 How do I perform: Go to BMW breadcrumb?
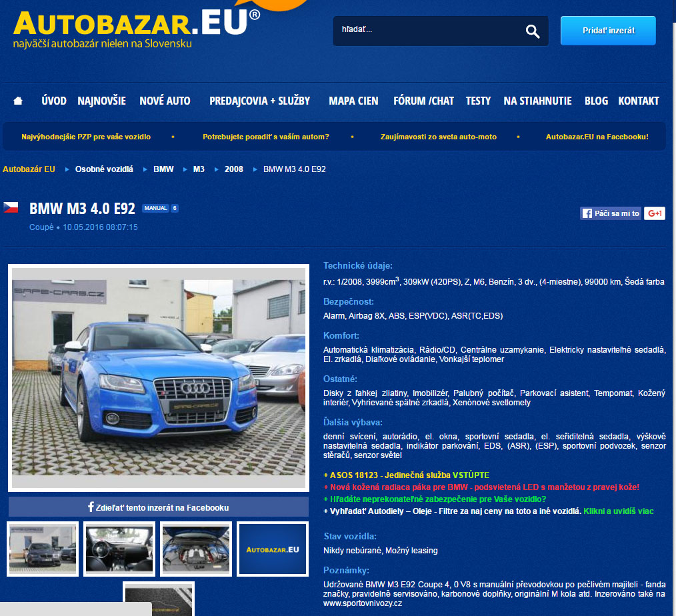[163, 169]
